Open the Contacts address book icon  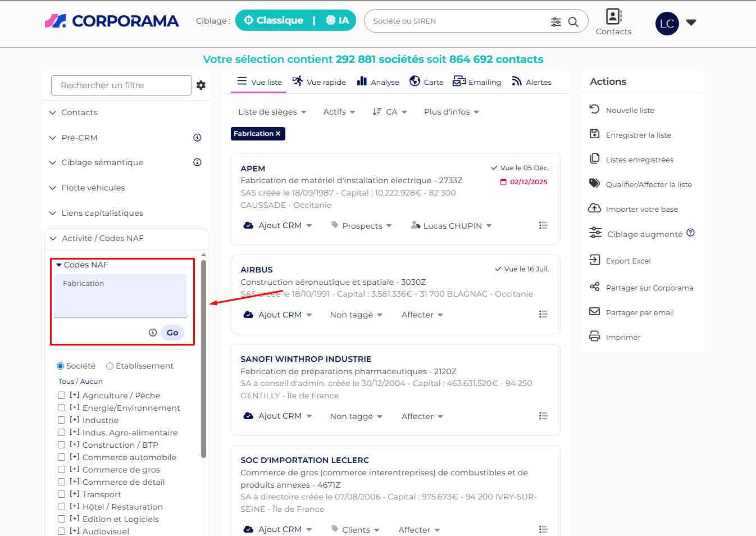click(613, 16)
